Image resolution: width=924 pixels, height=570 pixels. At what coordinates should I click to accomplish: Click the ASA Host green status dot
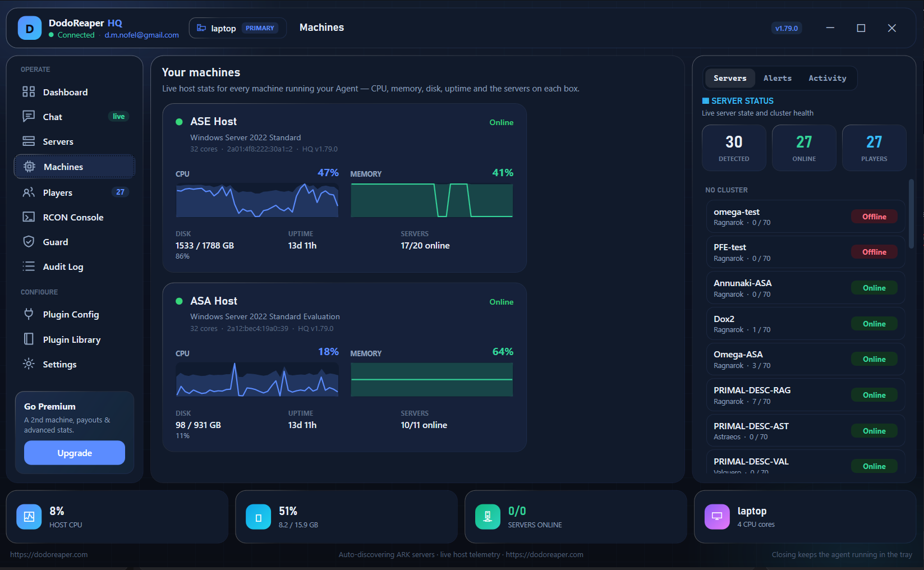click(180, 301)
